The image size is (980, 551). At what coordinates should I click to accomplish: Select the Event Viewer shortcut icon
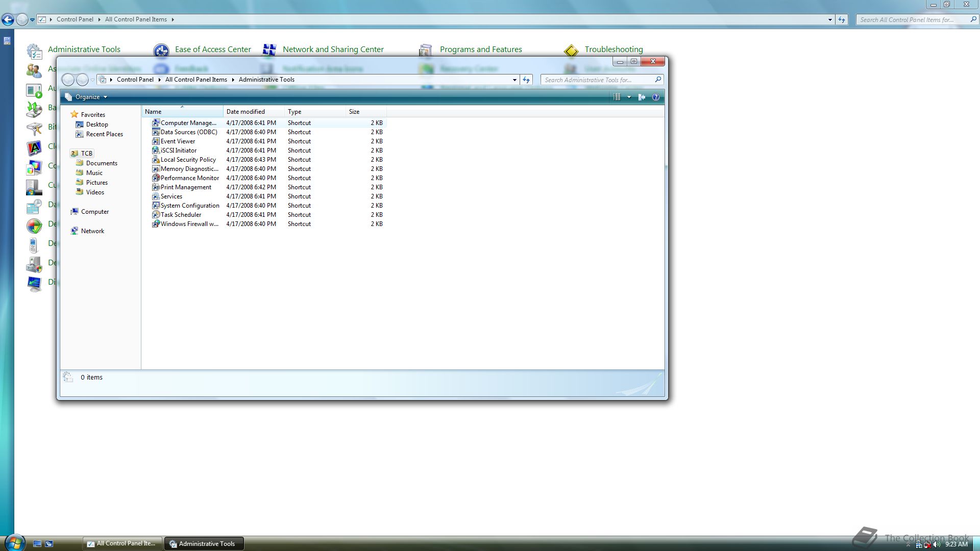(x=156, y=141)
